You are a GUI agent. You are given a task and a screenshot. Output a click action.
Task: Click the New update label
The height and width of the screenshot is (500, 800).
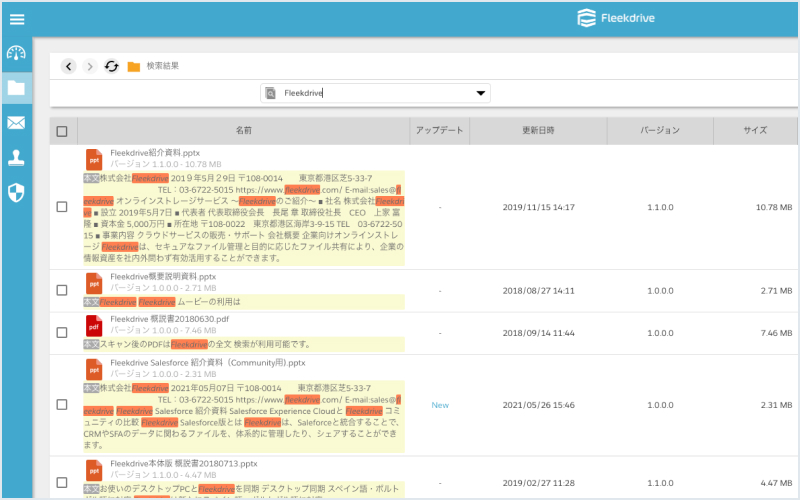[x=440, y=405]
